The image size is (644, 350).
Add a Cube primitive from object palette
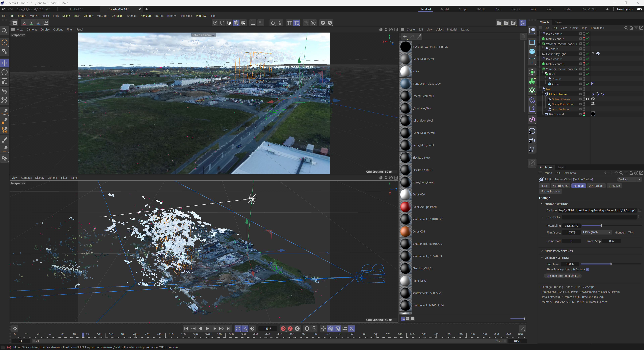(x=532, y=51)
